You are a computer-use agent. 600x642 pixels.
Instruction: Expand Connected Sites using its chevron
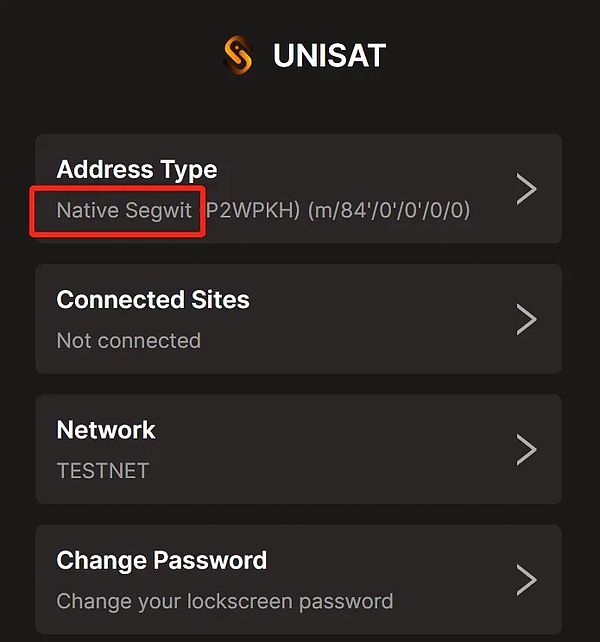pos(527,319)
